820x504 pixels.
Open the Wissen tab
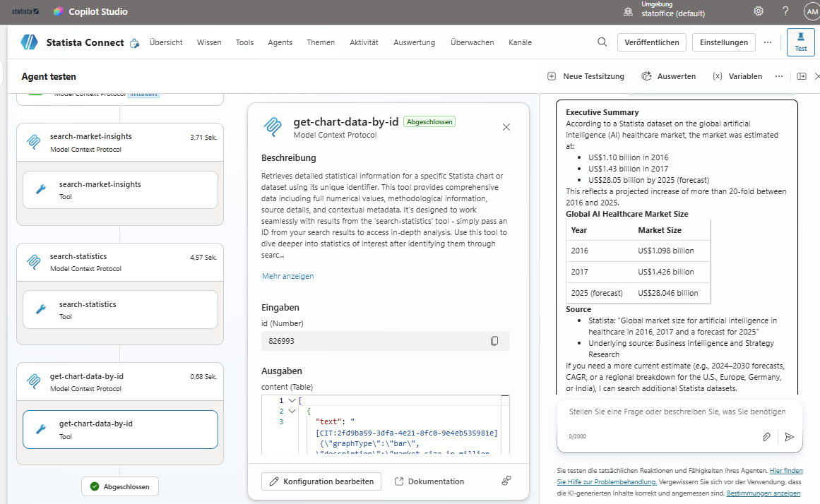209,42
